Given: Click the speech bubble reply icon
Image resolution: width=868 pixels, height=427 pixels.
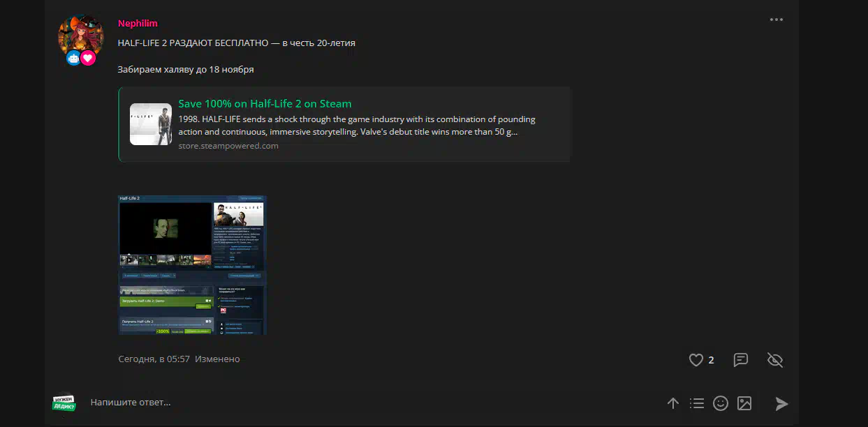Looking at the screenshot, I should point(741,360).
